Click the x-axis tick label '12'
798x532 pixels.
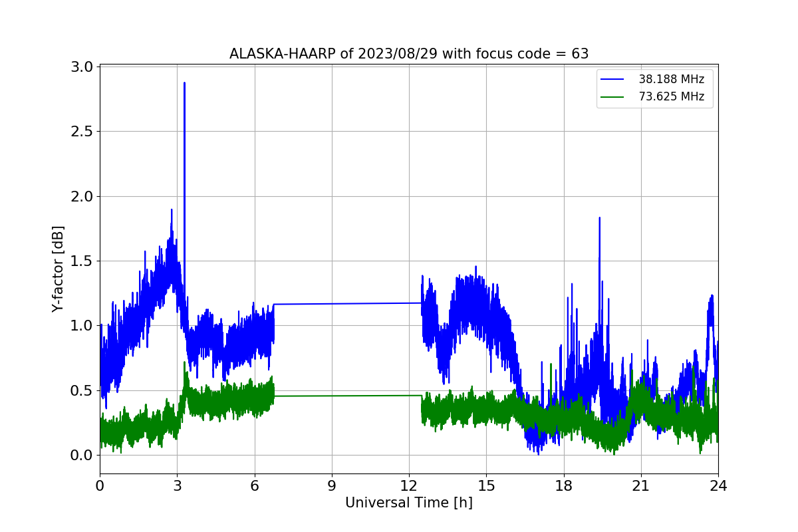click(x=409, y=485)
